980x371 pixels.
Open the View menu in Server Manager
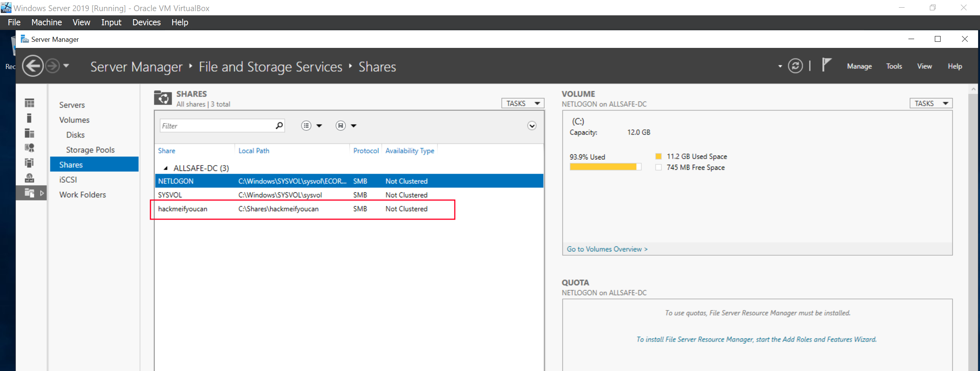[x=924, y=66]
